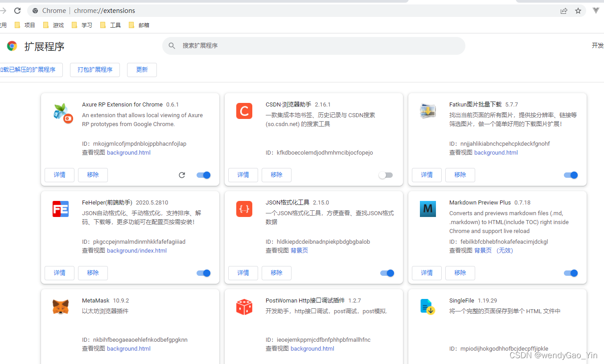
Task: Click the Markdown Preview Plus icon
Action: click(428, 209)
